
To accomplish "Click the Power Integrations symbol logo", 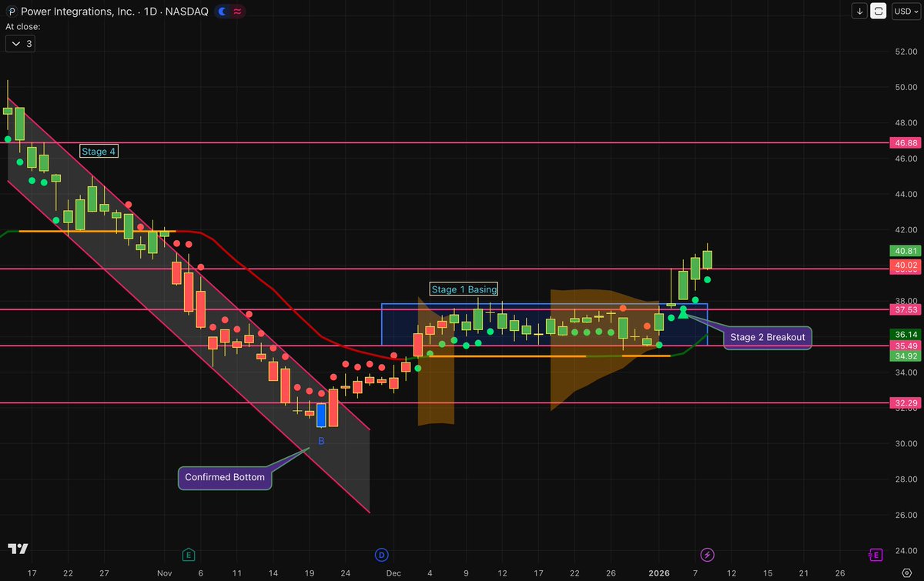I will click(12, 12).
